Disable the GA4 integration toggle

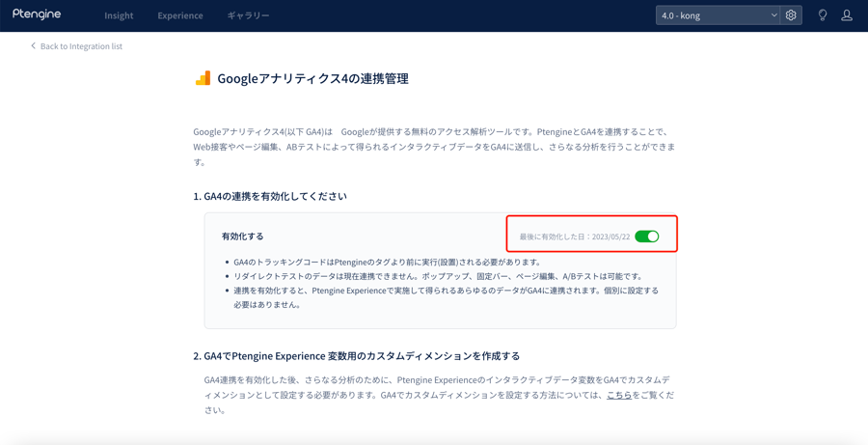pyautogui.click(x=646, y=236)
